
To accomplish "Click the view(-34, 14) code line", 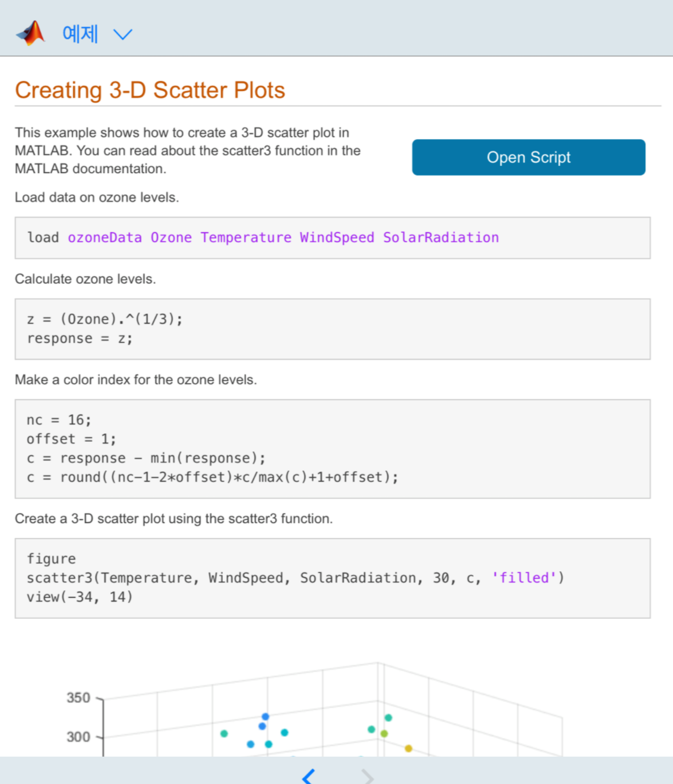I will pyautogui.click(x=79, y=597).
